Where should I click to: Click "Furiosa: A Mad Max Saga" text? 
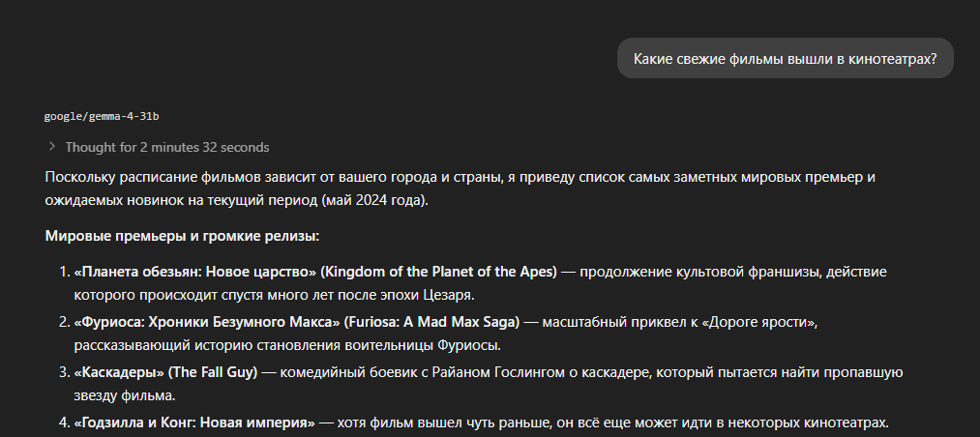pos(431,322)
